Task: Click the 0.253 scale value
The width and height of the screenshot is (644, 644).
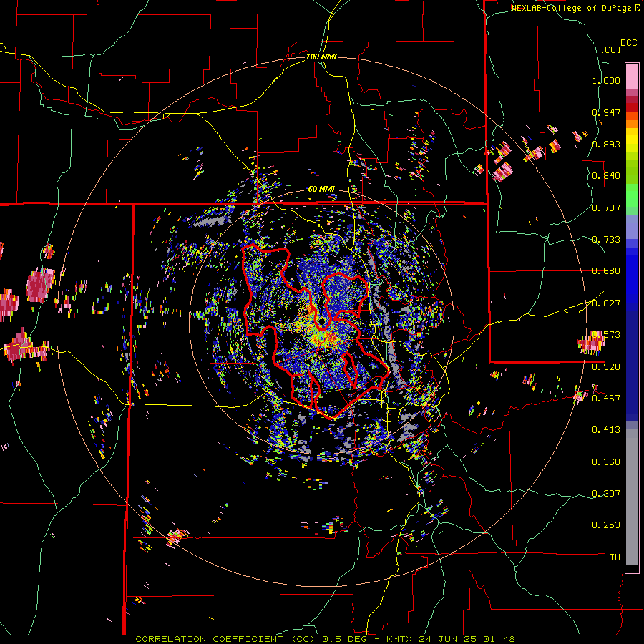Action: point(606,525)
